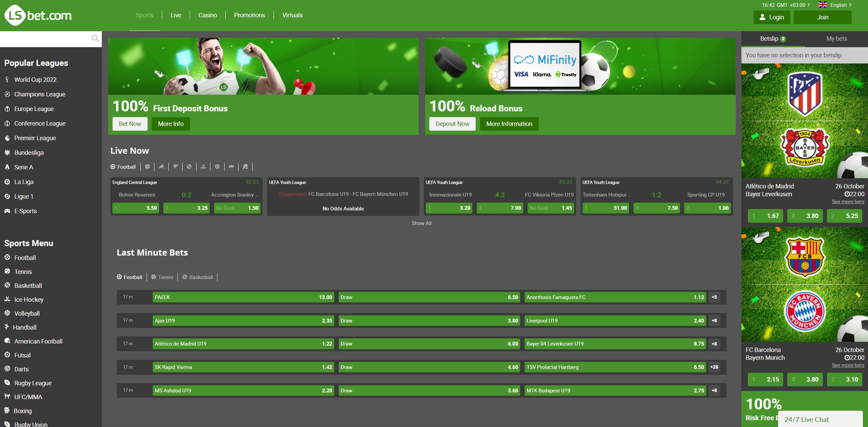Viewport: 868px width, 427px height.
Task: Click the Volleyball icon in Sports Menu
Action: [x=7, y=313]
